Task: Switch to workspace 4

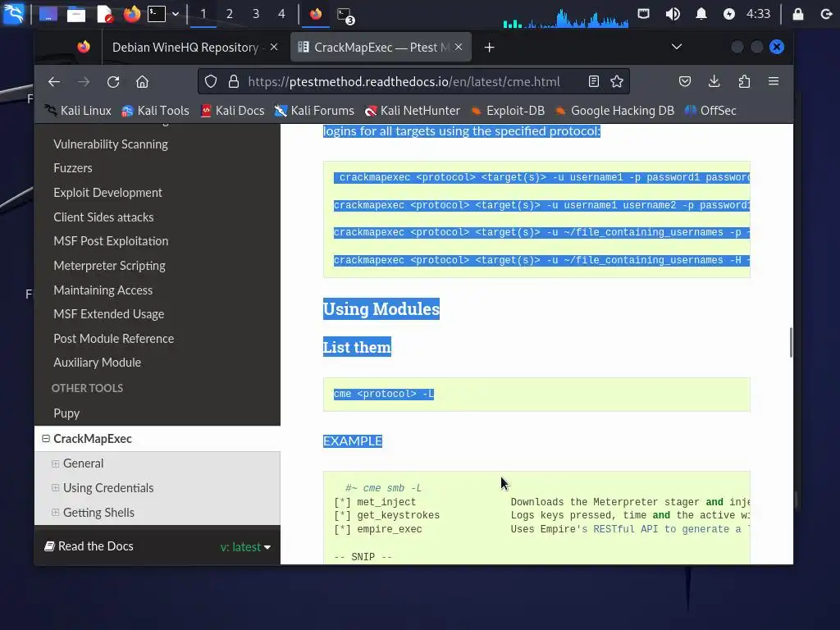Action: click(x=282, y=14)
